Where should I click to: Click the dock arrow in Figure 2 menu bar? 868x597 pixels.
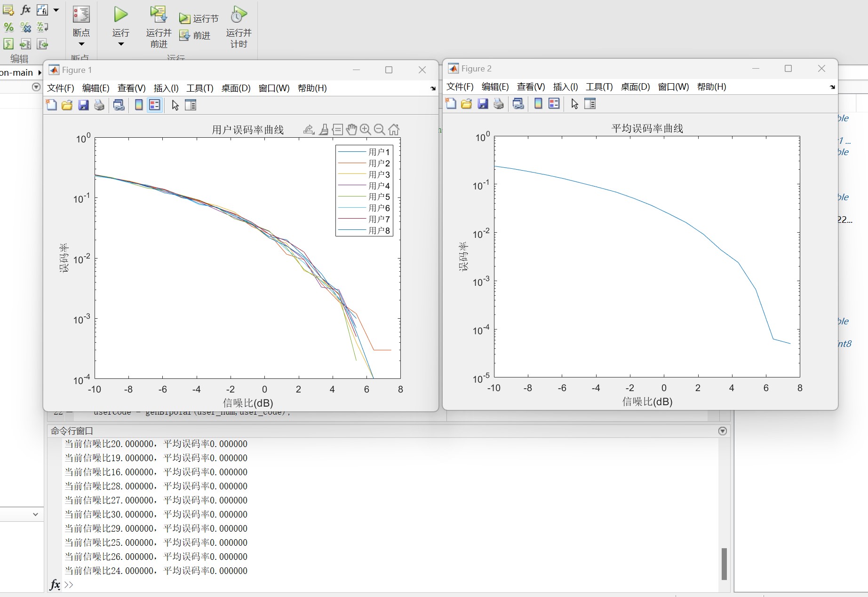832,87
